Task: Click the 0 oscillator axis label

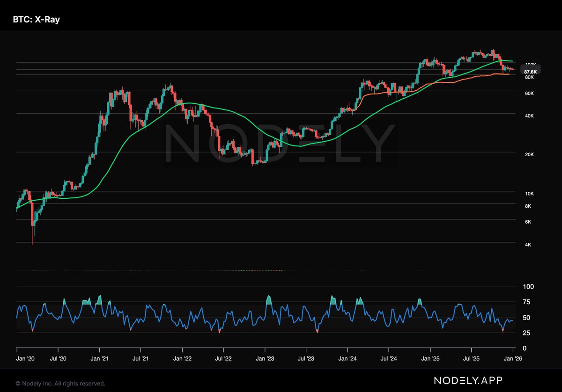Action: (x=525, y=348)
